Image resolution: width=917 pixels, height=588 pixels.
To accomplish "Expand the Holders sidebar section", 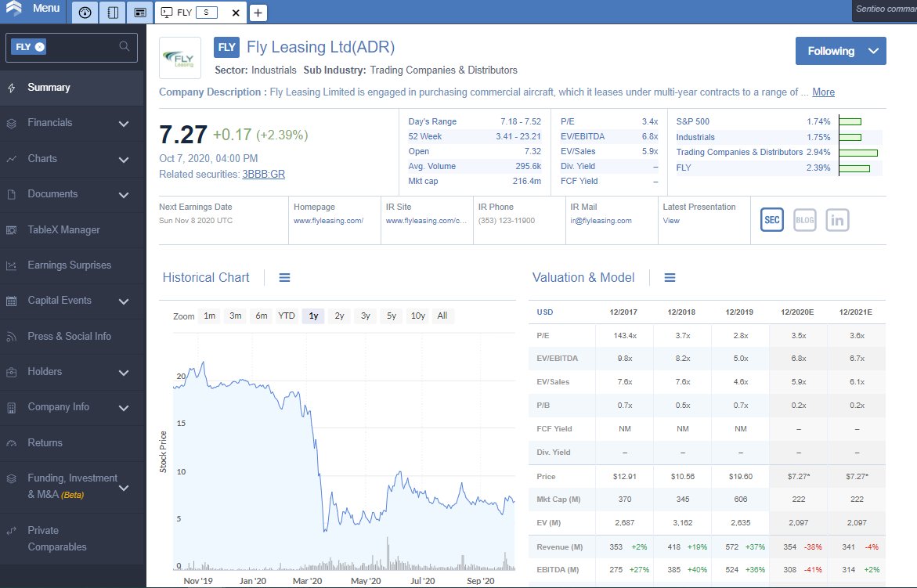I will [123, 373].
